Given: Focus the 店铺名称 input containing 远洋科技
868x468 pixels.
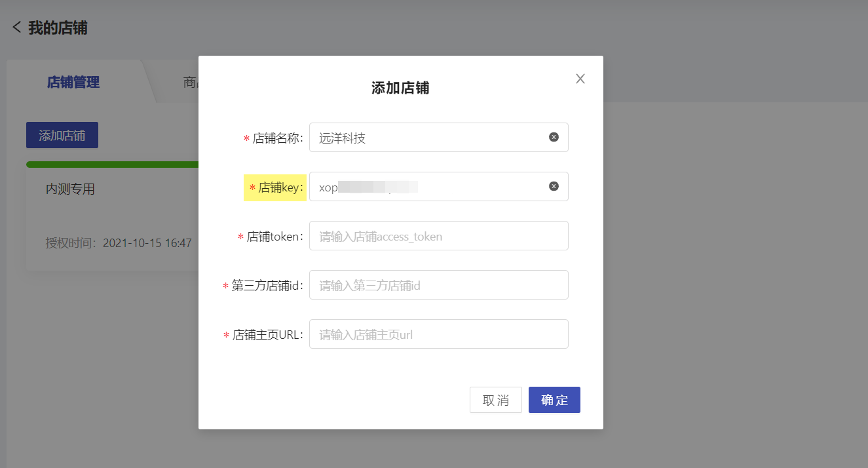Looking at the screenshot, I should (438, 138).
